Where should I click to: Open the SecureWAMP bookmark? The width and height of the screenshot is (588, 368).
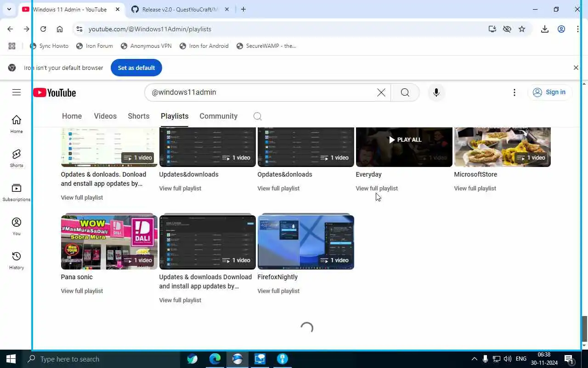266,46
